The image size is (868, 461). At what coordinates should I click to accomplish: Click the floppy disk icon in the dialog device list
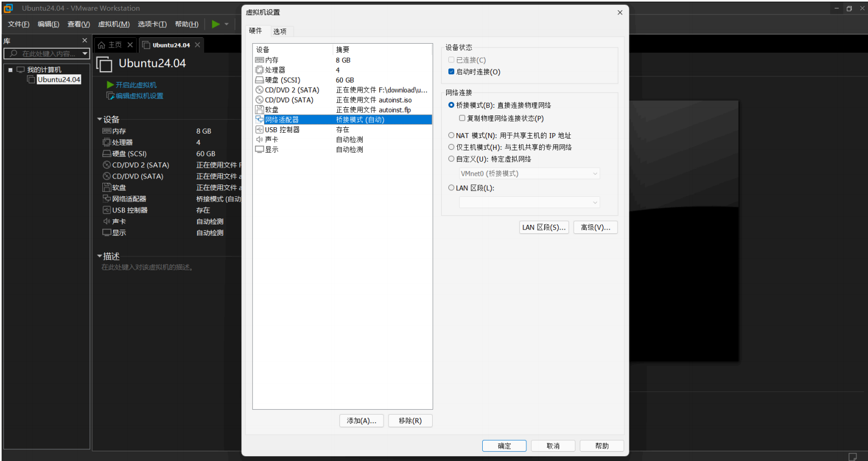click(x=260, y=109)
